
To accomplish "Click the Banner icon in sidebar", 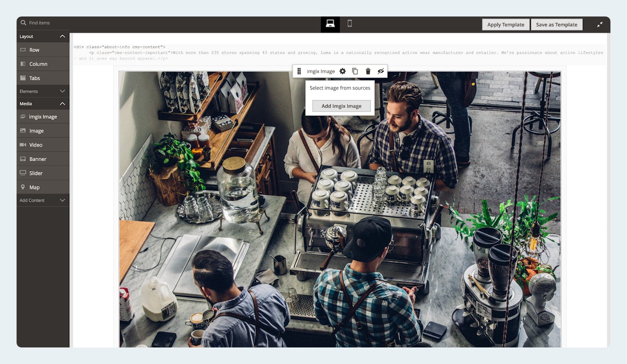I will pos(23,159).
